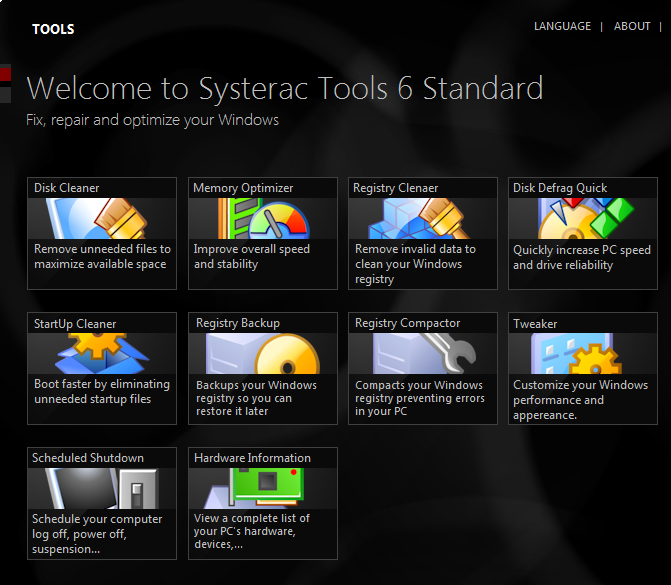The image size is (671, 585).
Task: Open the ABOUT menu item
Action: [x=632, y=27]
